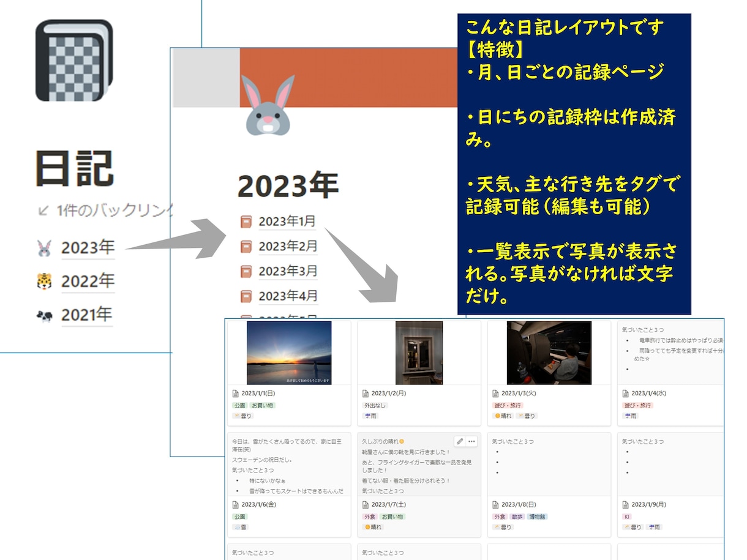Click the orange cover banner of 2023年 page
The width and height of the screenshot is (747, 560).
348,78
